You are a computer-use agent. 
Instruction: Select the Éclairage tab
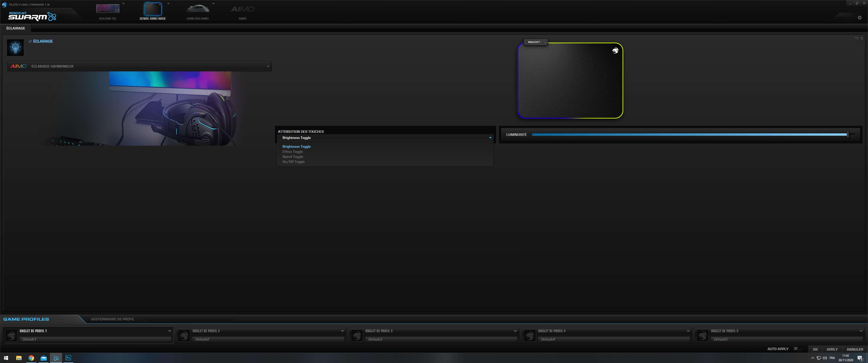coord(15,28)
